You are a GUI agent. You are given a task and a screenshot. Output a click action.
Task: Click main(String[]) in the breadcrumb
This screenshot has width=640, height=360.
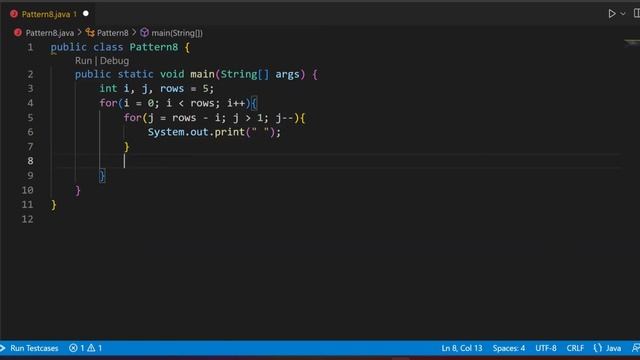(177, 33)
